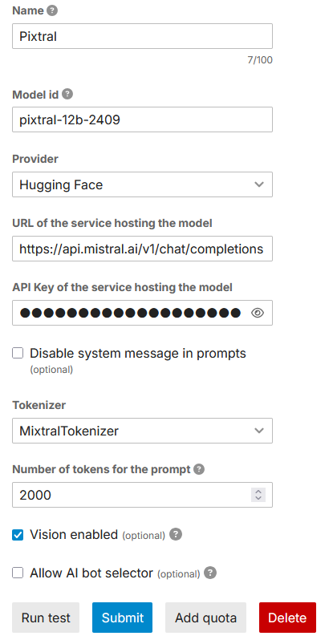333x644 pixels.
Task: Click the Run test button
Action: [x=46, y=618]
